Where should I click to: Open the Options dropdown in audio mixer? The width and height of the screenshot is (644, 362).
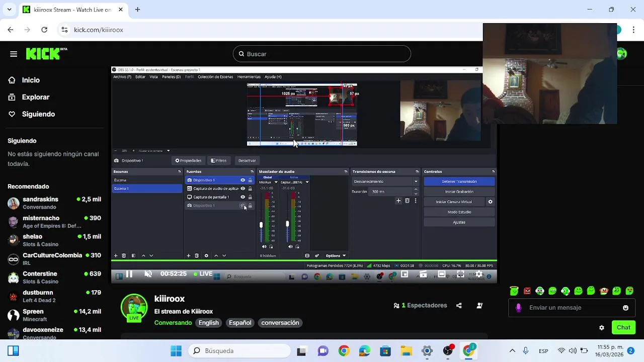point(336,255)
